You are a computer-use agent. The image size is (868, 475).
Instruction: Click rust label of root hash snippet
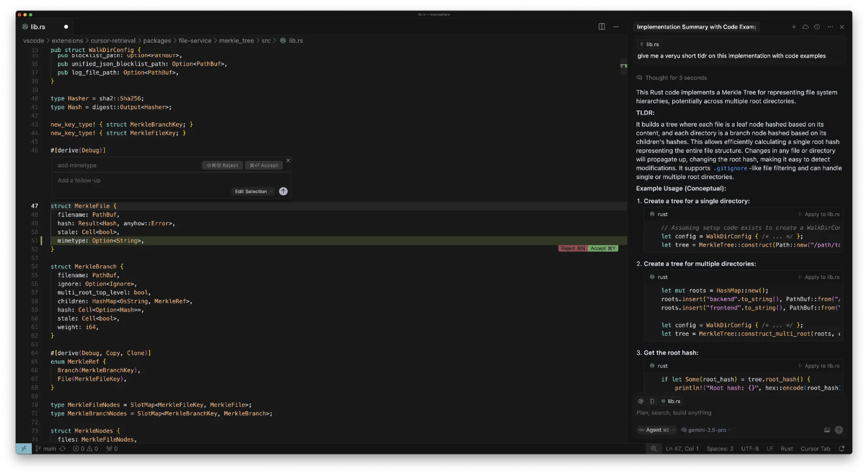coord(662,366)
